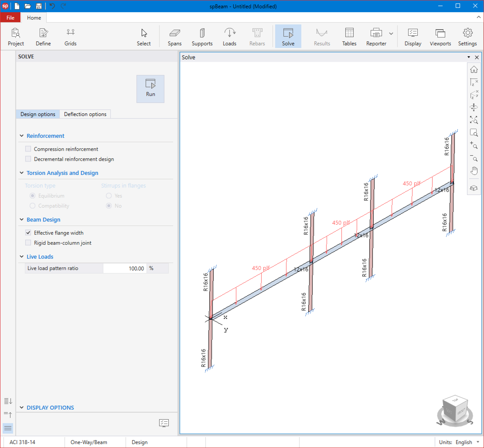Uncheck Effective flange width
Image resolution: width=484 pixels, height=448 pixels.
tap(28, 233)
